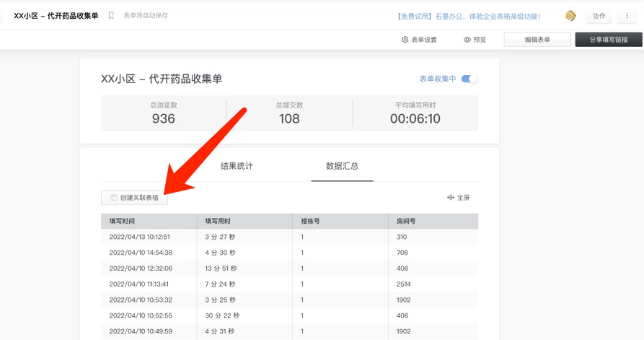Viewport: 644px width, 340px height.
Task: Click the 编辑表单 button
Action: coord(537,40)
